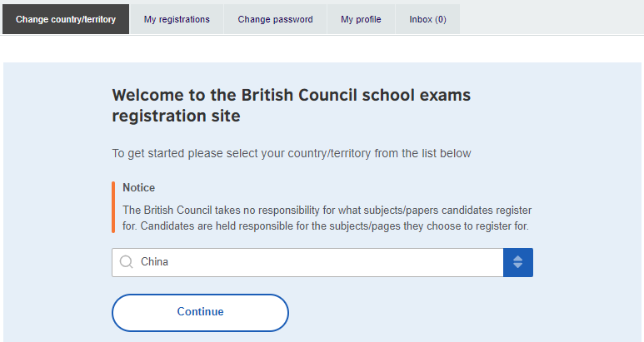Click the notice paragraph about subjects/papers responsibility
The width and height of the screenshot is (644, 342).
327,218
